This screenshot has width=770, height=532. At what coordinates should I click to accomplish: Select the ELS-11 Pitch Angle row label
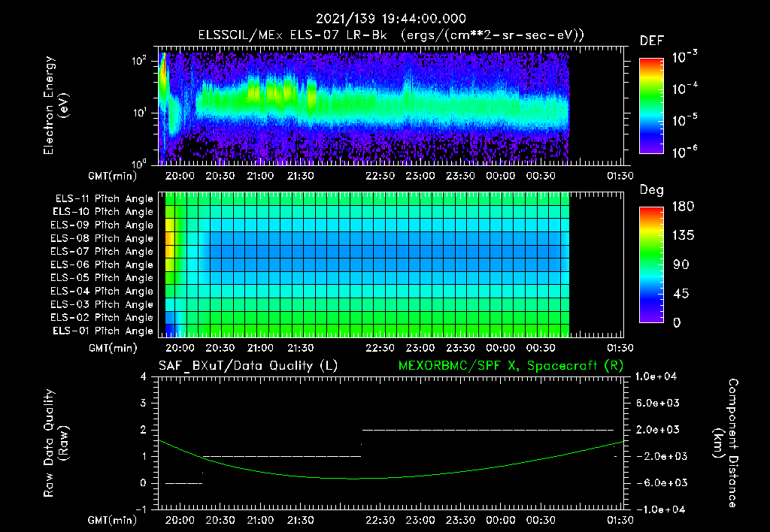(x=104, y=199)
